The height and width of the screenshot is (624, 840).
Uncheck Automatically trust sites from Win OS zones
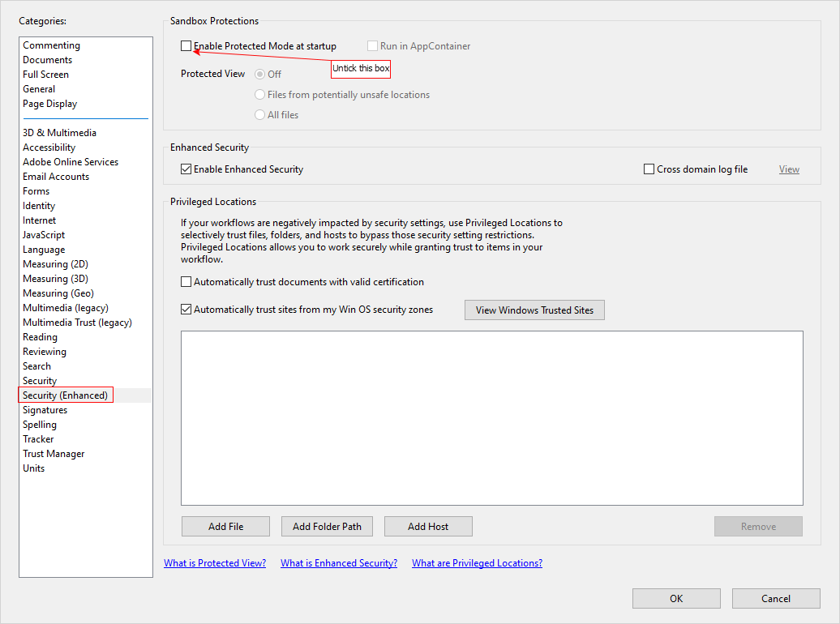click(x=186, y=310)
